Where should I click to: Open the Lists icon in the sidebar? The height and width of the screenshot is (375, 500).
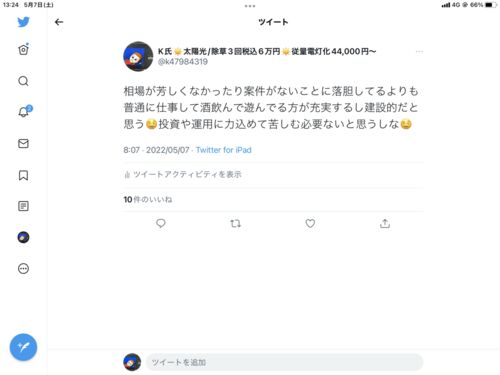click(23, 206)
